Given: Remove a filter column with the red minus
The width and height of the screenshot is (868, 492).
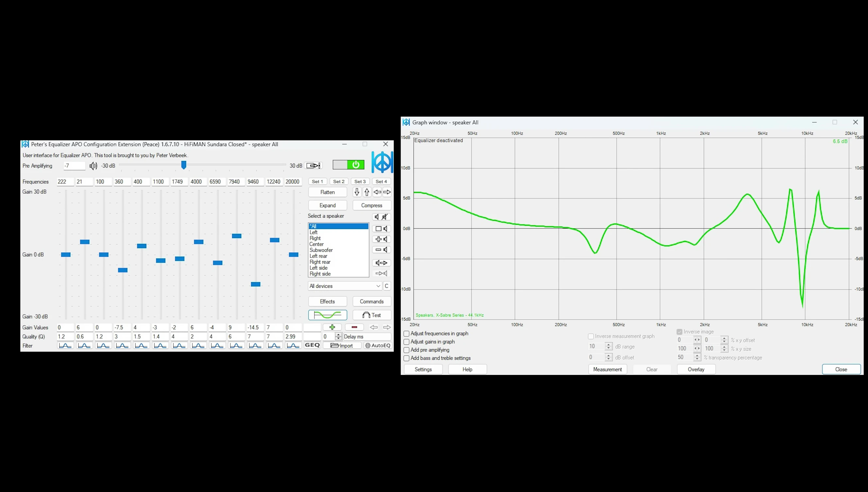Looking at the screenshot, I should (x=354, y=327).
